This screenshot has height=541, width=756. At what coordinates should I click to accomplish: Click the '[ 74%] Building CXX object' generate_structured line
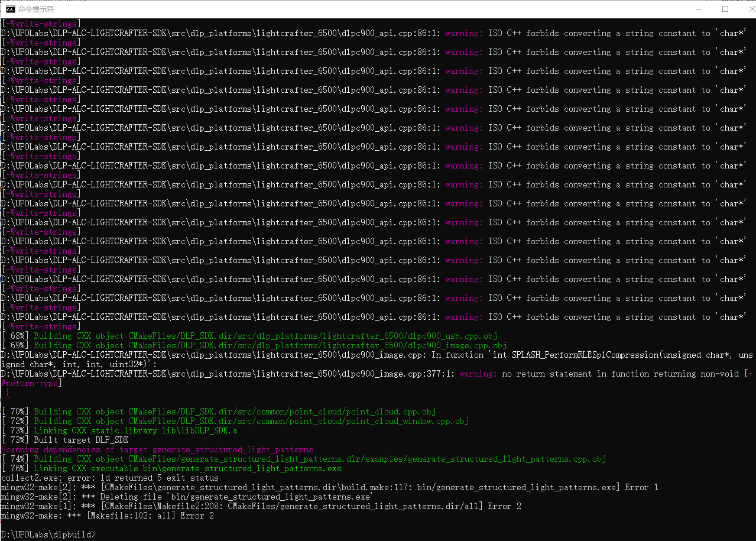304,459
